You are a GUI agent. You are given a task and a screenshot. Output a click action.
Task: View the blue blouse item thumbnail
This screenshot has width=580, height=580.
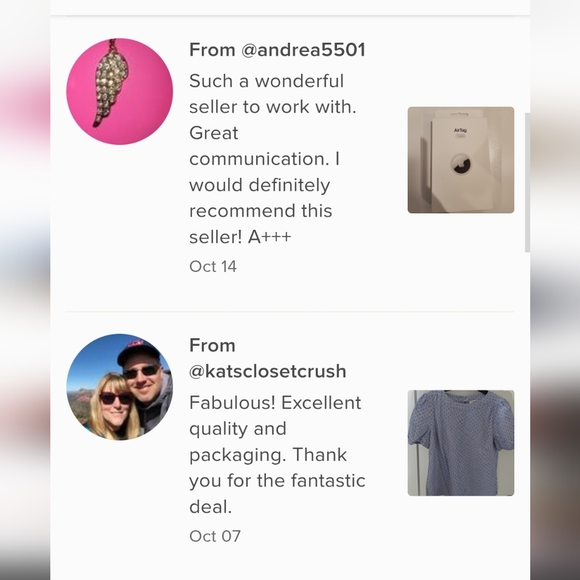pos(461,443)
